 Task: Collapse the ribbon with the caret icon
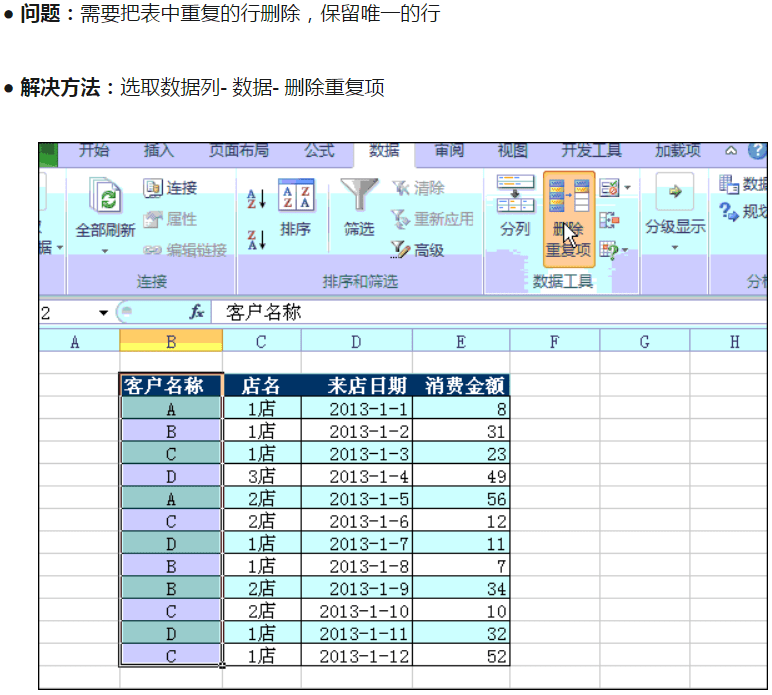pos(731,151)
